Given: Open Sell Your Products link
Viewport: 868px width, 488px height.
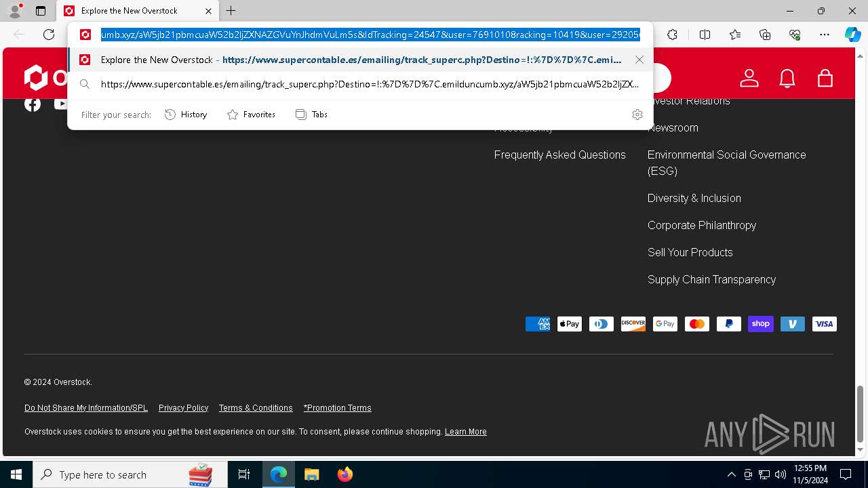Looking at the screenshot, I should (690, 252).
